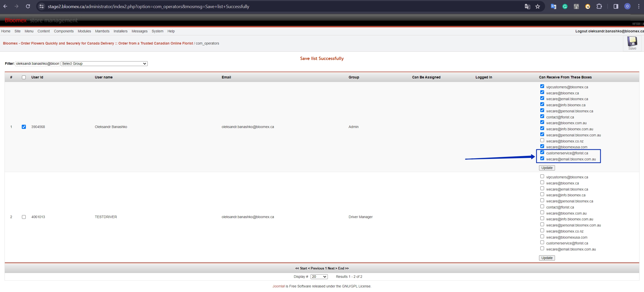Select the Driver Manager group cell
Screen dimensions: 644x292
[x=360, y=217]
